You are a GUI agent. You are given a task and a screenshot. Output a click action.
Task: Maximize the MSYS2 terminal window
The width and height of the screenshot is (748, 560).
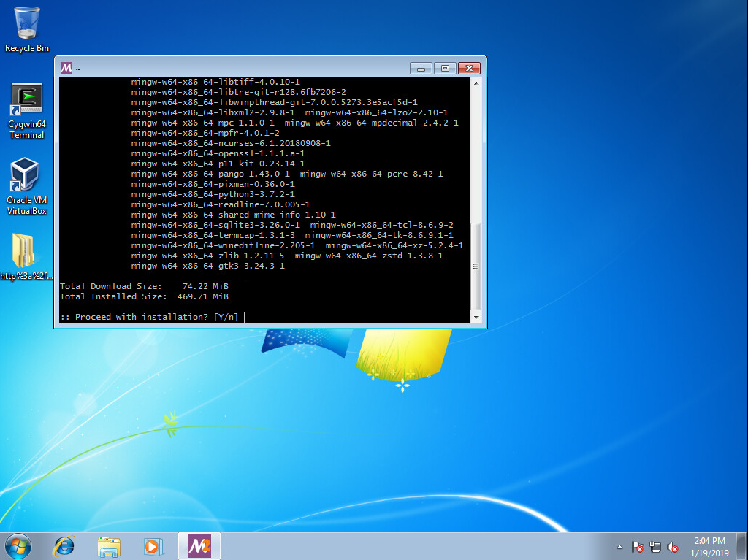pyautogui.click(x=445, y=68)
